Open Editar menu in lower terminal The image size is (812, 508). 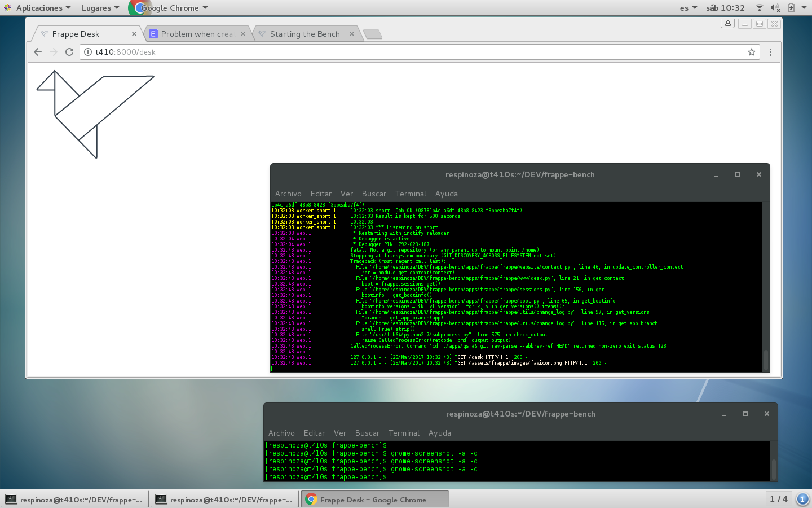314,433
